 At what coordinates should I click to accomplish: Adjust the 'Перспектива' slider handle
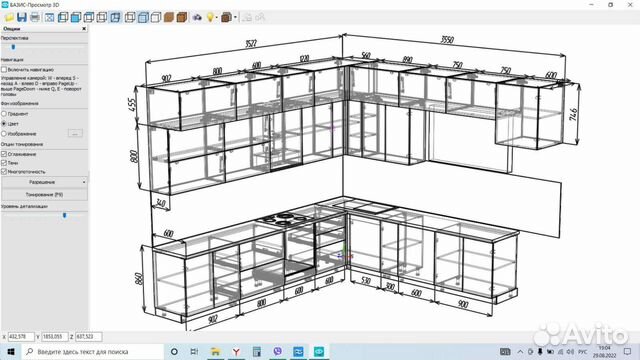(x=13, y=47)
